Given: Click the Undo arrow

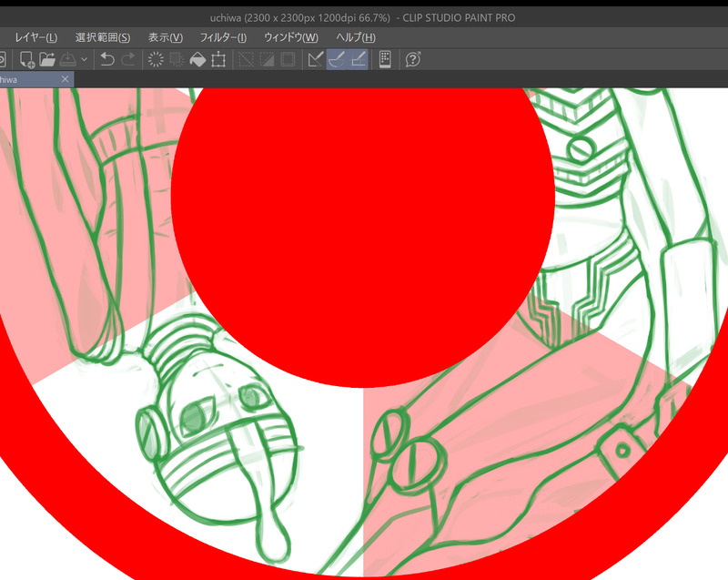Looking at the screenshot, I should pyautogui.click(x=107, y=59).
